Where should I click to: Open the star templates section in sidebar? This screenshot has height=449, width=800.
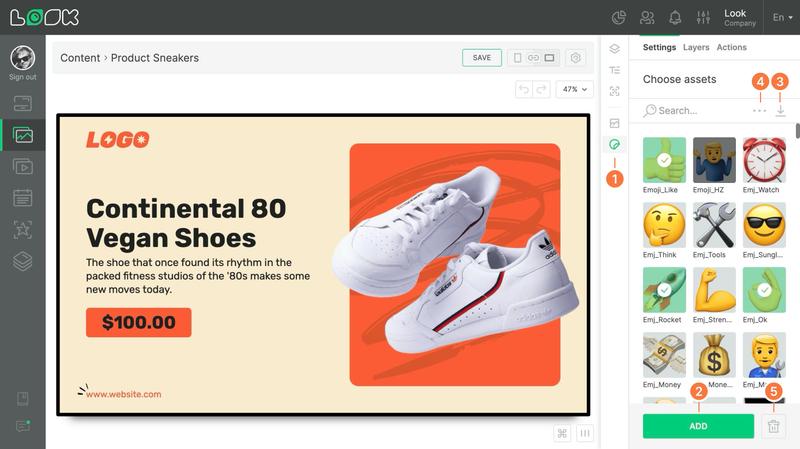point(22,230)
